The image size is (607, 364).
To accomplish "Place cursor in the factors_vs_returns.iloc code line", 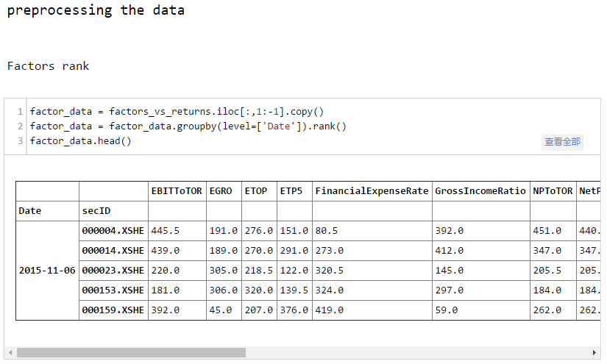I will click(x=177, y=112).
